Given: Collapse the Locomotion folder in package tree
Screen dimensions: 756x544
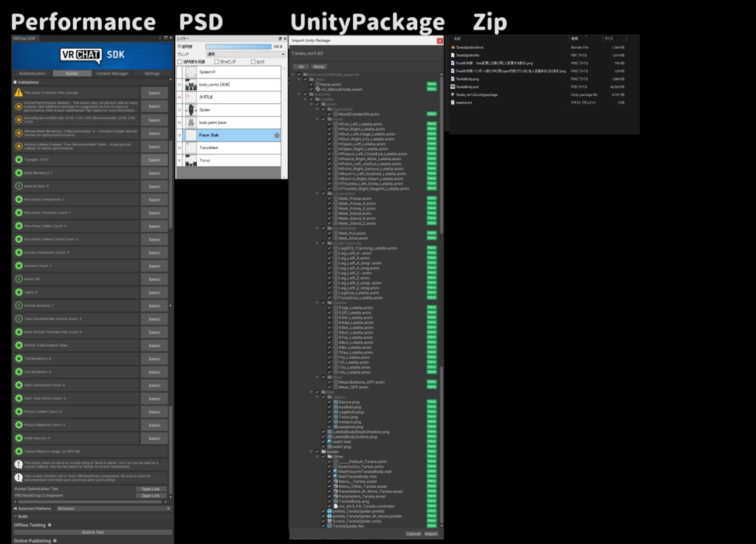Looking at the screenshot, I should click(x=317, y=193).
